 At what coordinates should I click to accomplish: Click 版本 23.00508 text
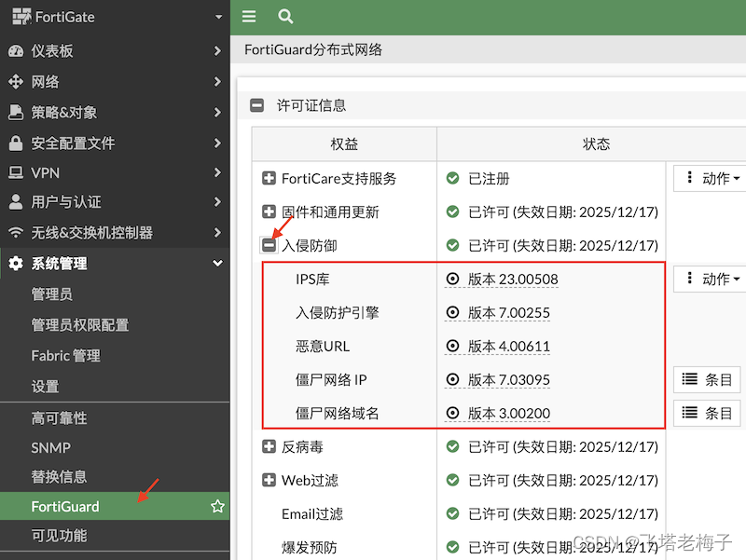pos(513,279)
